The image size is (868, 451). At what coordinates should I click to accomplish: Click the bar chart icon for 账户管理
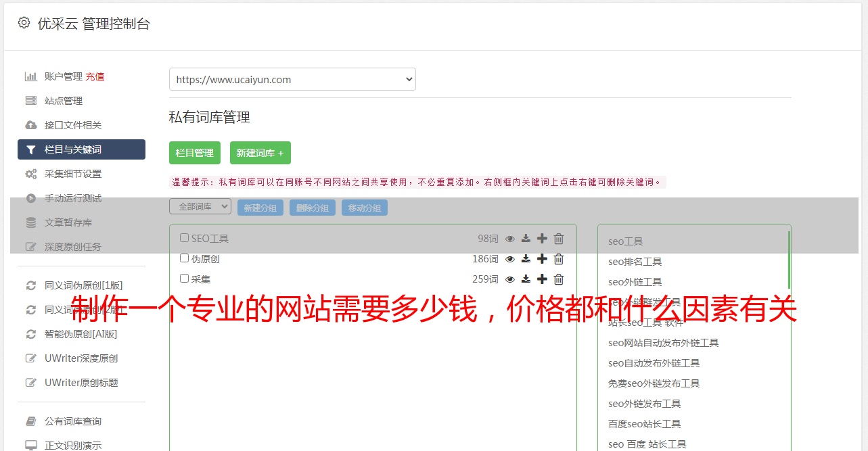click(31, 76)
